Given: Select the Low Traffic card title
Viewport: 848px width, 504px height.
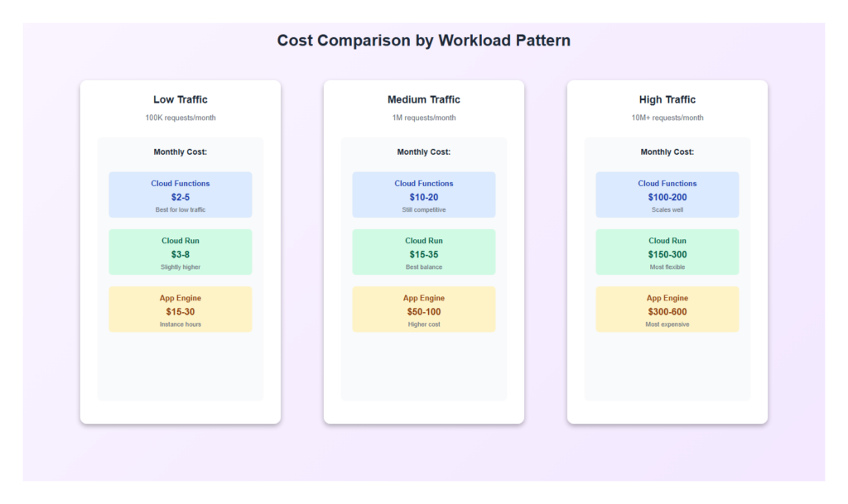Looking at the screenshot, I should [181, 100].
